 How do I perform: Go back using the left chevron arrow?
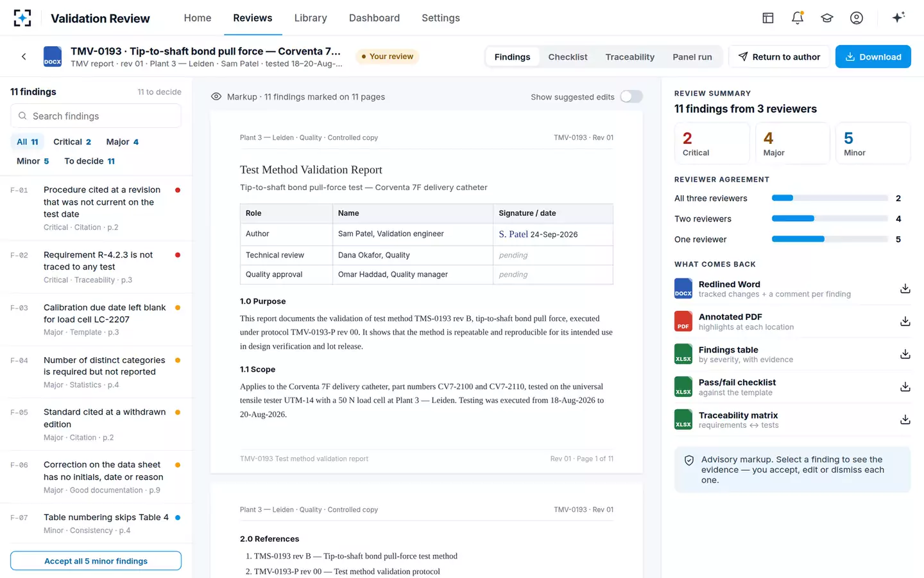[x=24, y=57]
